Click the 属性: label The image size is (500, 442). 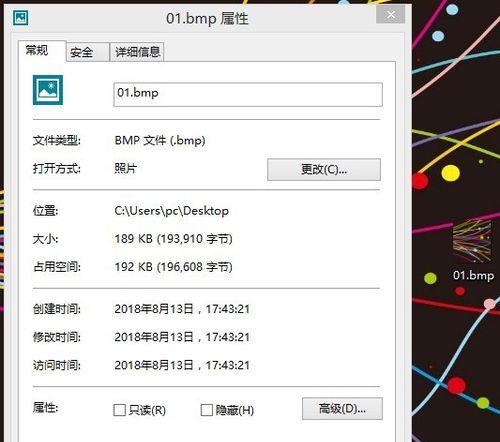[x=45, y=407]
